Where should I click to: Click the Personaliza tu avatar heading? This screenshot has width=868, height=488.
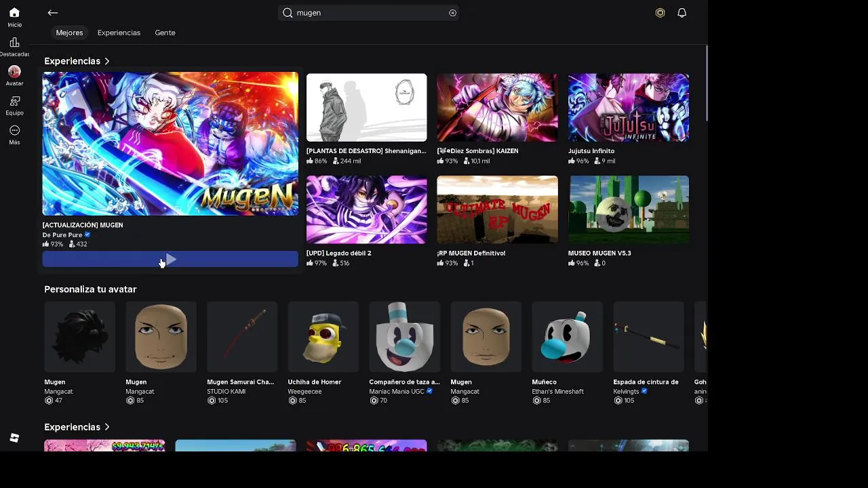click(90, 289)
